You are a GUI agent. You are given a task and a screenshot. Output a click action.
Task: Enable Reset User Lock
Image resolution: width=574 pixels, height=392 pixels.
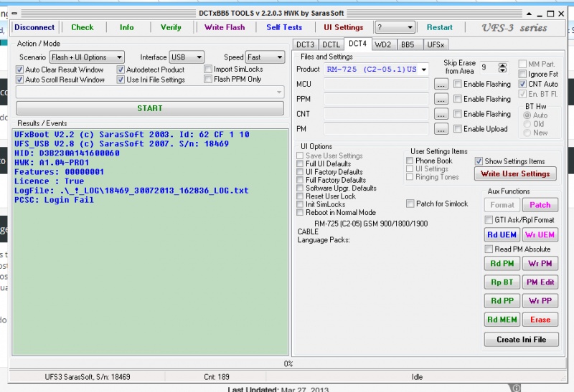[x=300, y=196]
